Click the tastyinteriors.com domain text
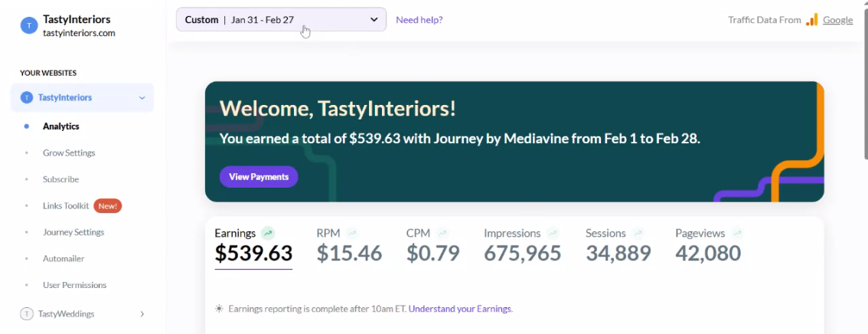The height and width of the screenshot is (334, 868). (x=79, y=33)
